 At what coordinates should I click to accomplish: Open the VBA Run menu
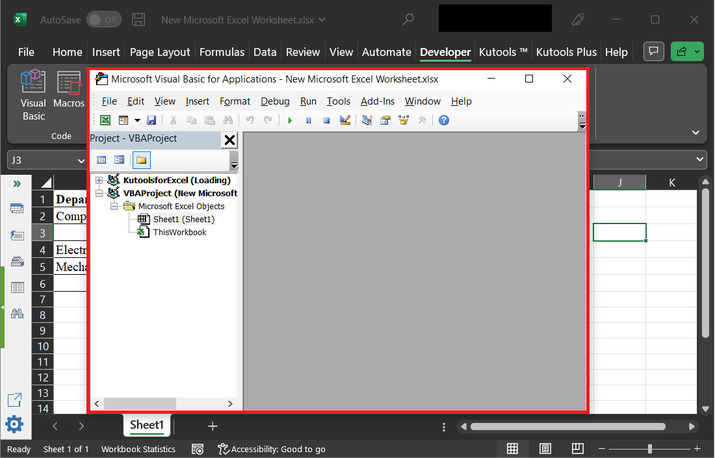(x=308, y=101)
